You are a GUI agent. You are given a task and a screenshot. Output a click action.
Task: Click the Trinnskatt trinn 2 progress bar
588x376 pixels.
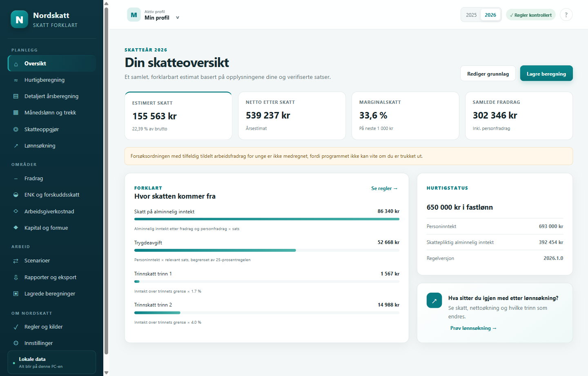coord(267,313)
